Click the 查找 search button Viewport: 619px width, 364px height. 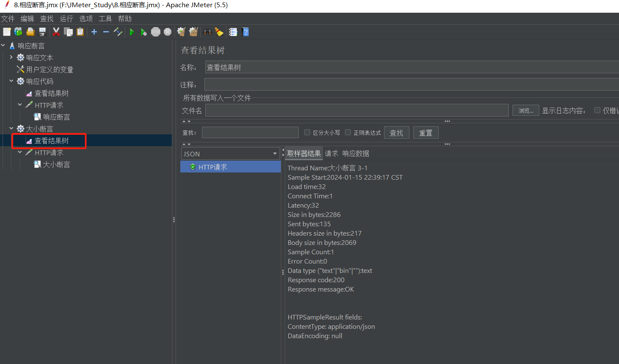[x=396, y=133]
